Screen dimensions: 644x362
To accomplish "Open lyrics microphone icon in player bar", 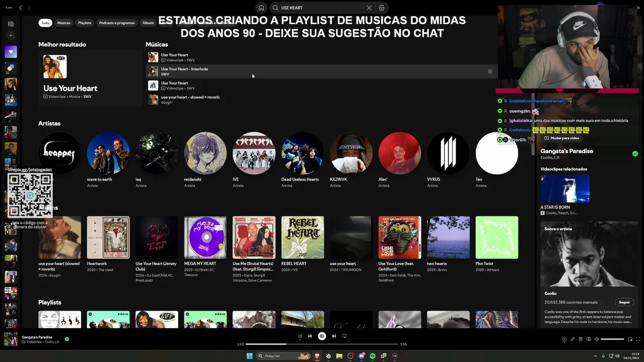I will [572, 339].
